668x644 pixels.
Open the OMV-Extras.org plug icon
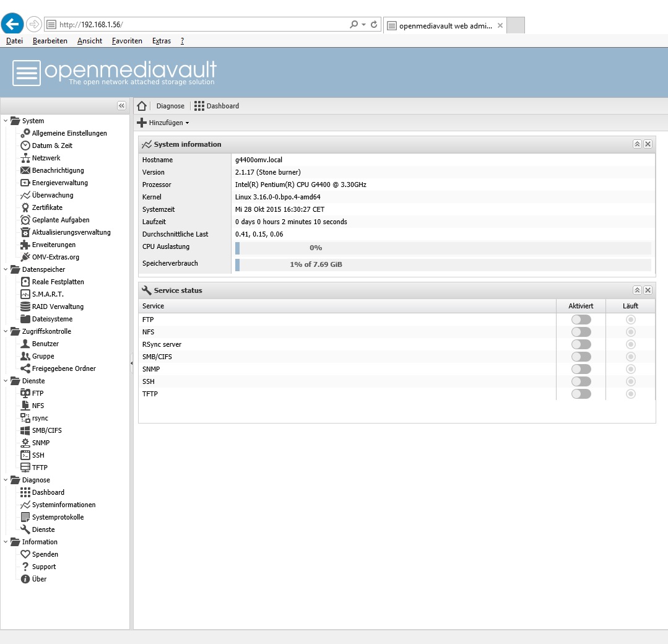(x=25, y=256)
